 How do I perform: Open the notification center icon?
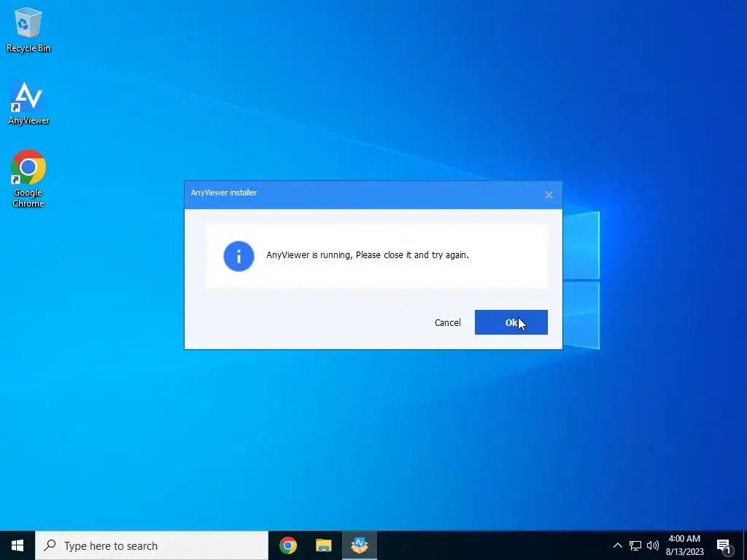coord(724,545)
